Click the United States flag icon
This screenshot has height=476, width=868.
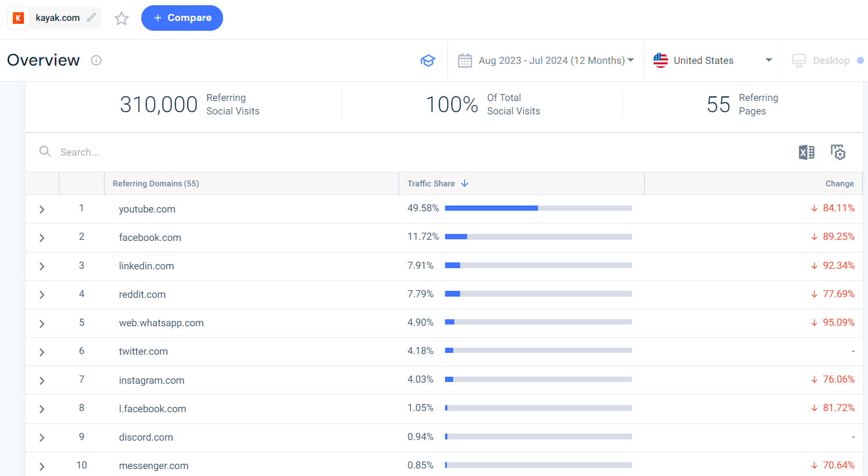[660, 60]
